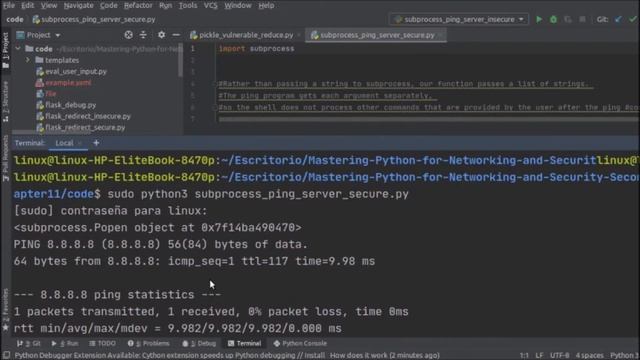Open the Git tool window tab
The width and height of the screenshot is (640, 360).
(29, 344)
